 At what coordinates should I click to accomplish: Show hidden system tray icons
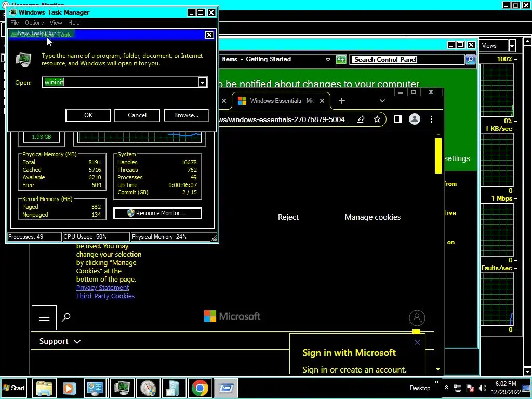[446, 388]
